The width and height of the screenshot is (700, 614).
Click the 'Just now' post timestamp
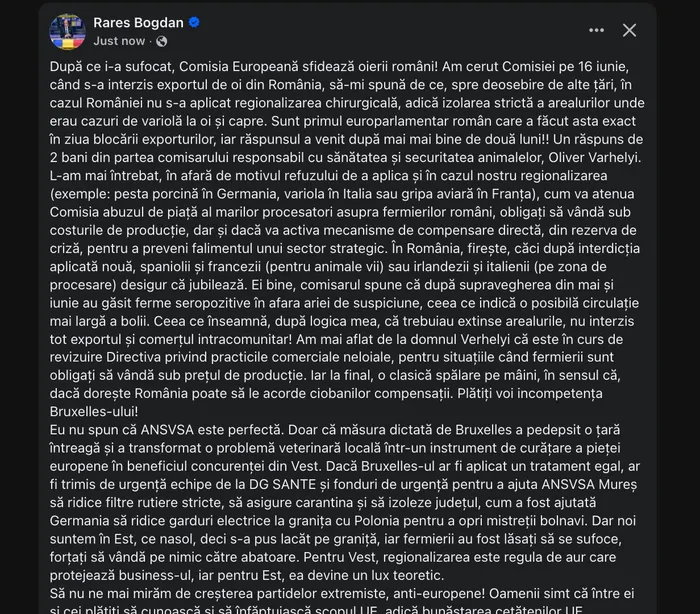119,41
